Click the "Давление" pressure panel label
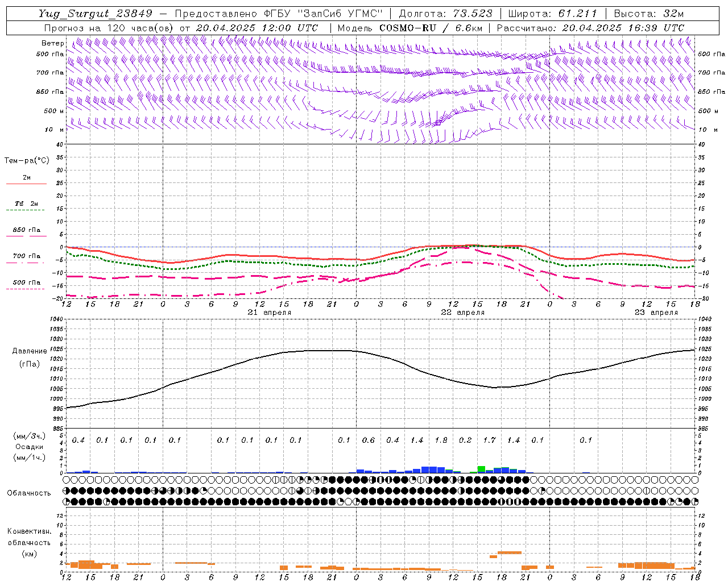The height and width of the screenshot is (582, 728). tap(30, 351)
